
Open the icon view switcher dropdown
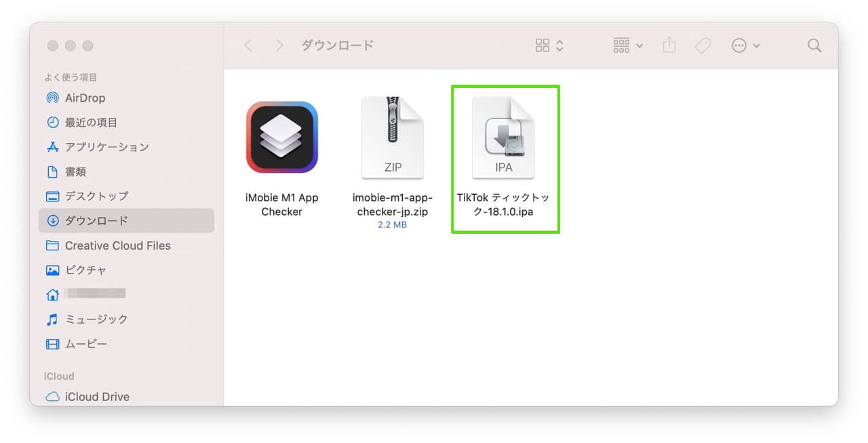pos(549,45)
